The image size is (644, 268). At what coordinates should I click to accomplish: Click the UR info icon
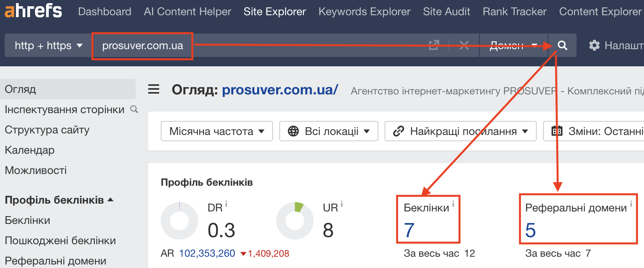(342, 204)
